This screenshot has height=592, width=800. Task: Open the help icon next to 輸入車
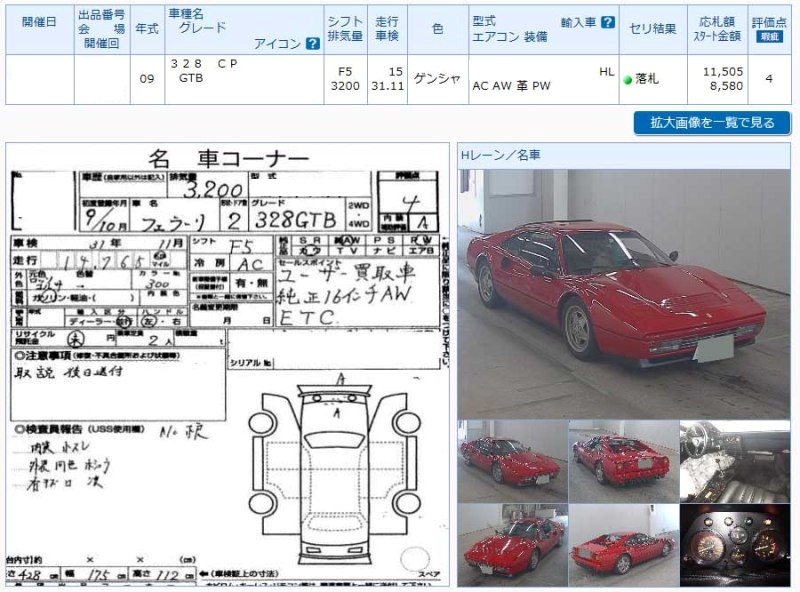(x=607, y=22)
